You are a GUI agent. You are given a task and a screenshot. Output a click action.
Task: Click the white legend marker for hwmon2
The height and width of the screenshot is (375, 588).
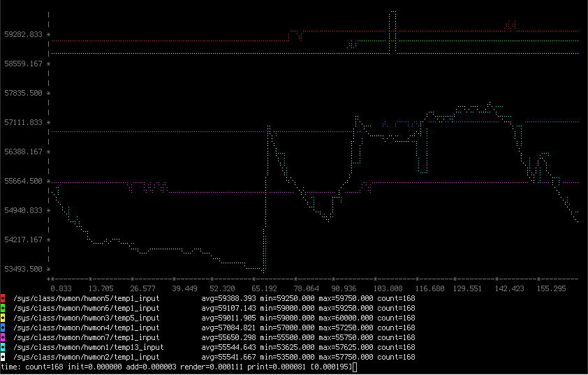(3, 357)
